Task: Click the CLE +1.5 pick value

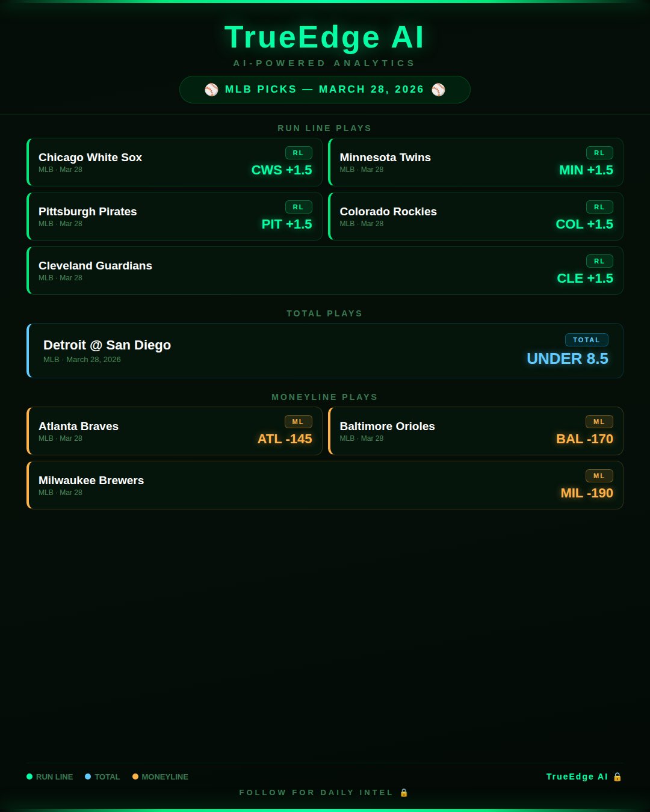Action: (x=585, y=278)
